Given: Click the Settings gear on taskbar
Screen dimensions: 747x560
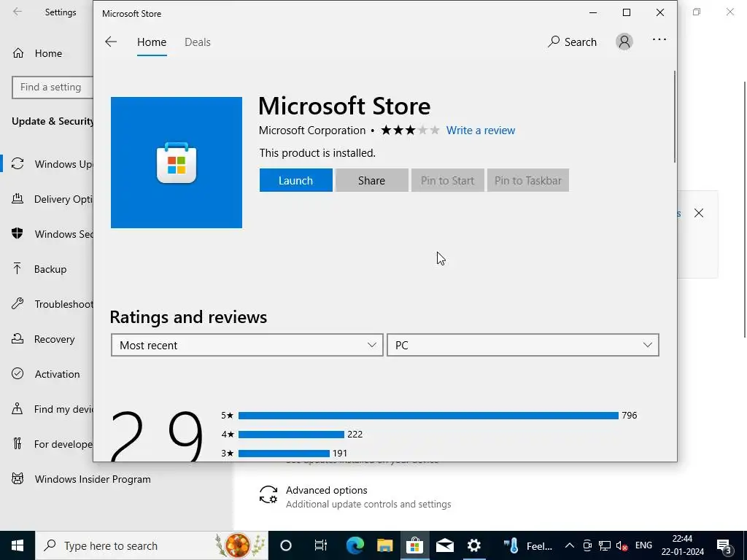Looking at the screenshot, I should pos(474,545).
